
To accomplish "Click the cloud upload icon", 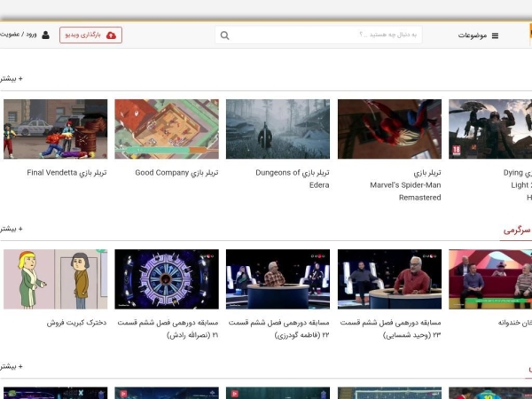I will 112,35.
